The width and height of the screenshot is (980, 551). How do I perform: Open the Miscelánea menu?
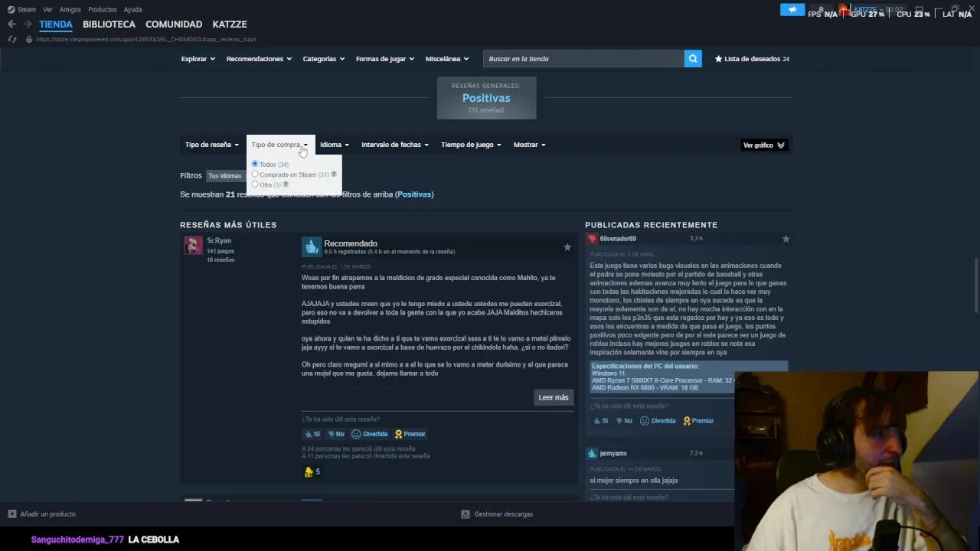tap(448, 59)
